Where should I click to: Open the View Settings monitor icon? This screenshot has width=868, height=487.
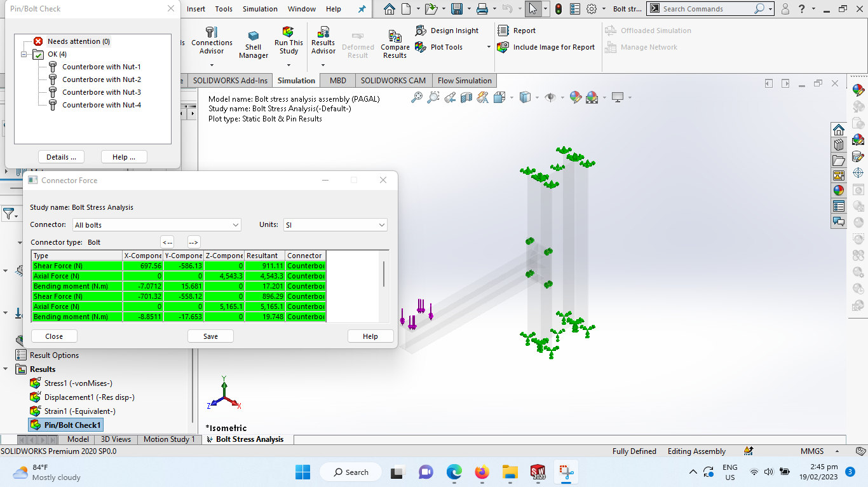click(617, 97)
